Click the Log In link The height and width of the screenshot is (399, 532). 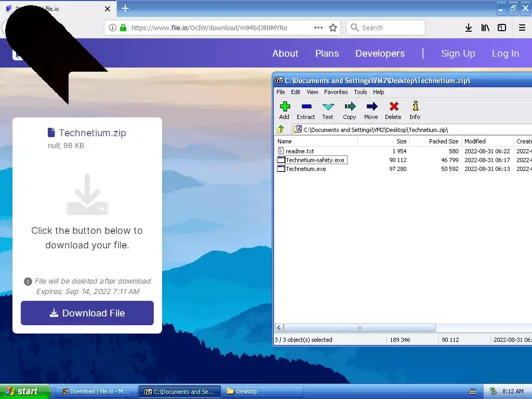[506, 54]
